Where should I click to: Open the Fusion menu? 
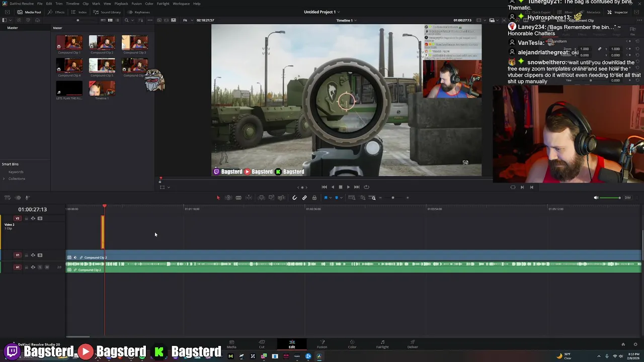136,4
